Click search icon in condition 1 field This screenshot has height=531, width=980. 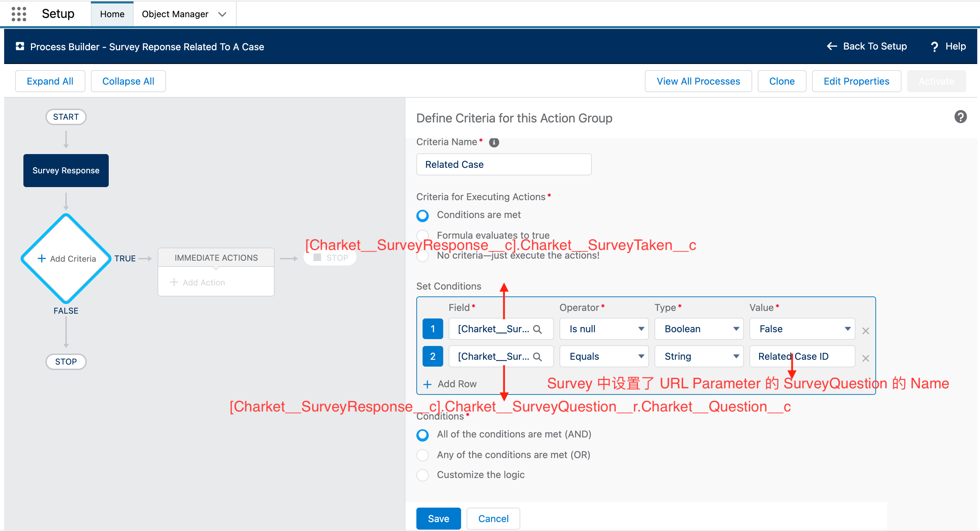[x=537, y=329]
